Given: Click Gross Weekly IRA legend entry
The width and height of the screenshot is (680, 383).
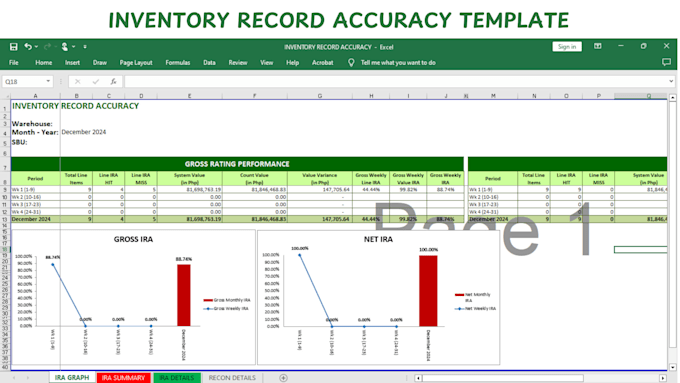Looking at the screenshot, I should (226, 308).
